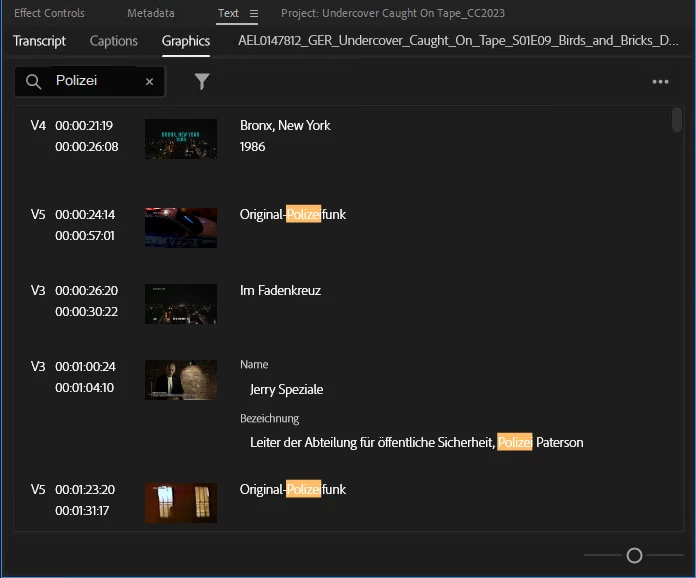Screen dimensions: 696x578
Task: Click the end timecode 00:00:26:08
Action: point(87,147)
